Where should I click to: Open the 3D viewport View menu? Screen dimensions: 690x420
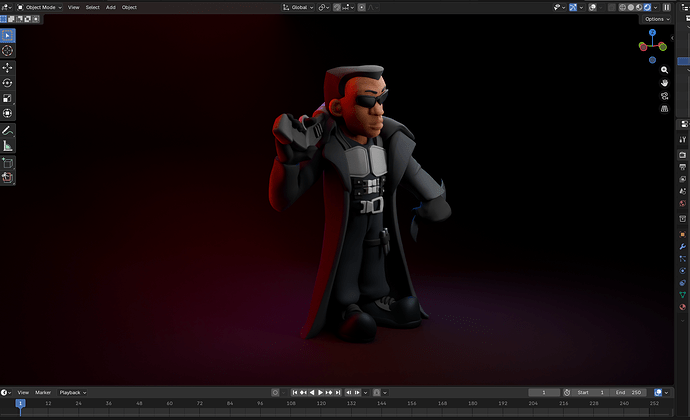[x=73, y=7]
